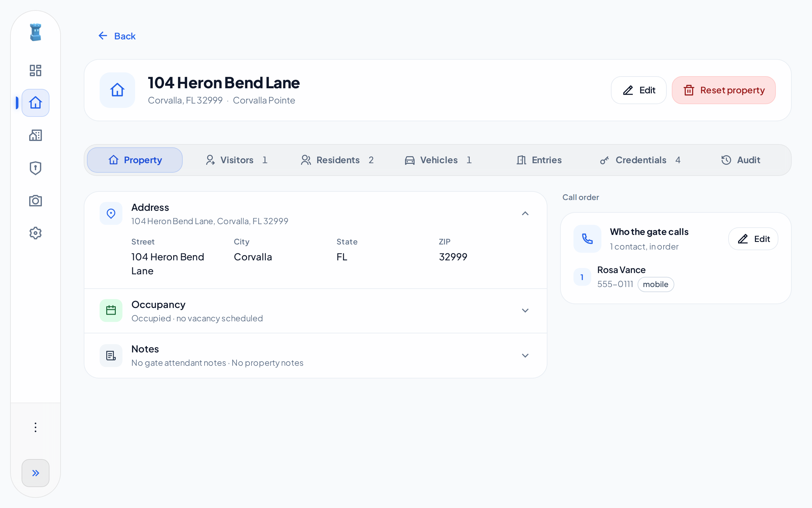Click the mobile tag next to 555-0111
This screenshot has height=508, width=812.
point(655,284)
